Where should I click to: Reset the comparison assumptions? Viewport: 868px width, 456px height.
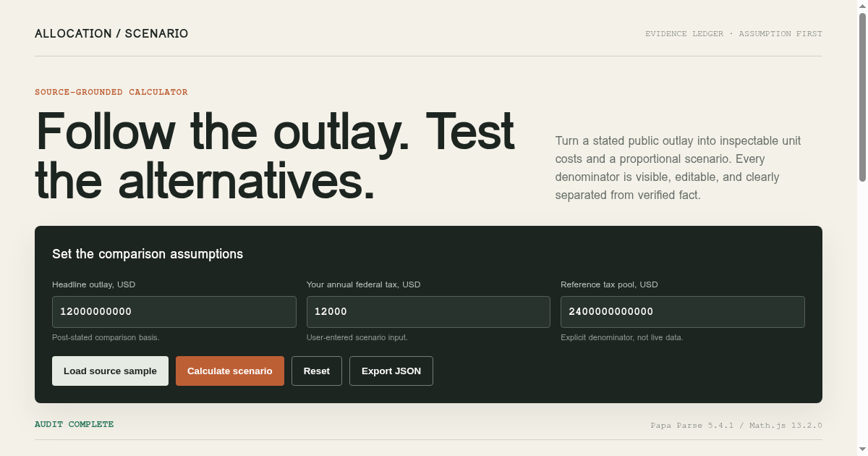[x=317, y=371]
